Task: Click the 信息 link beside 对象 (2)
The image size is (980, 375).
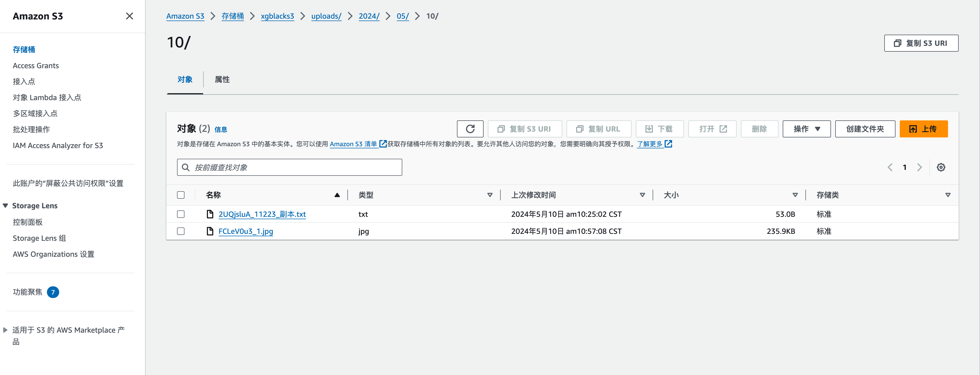Action: click(x=221, y=129)
